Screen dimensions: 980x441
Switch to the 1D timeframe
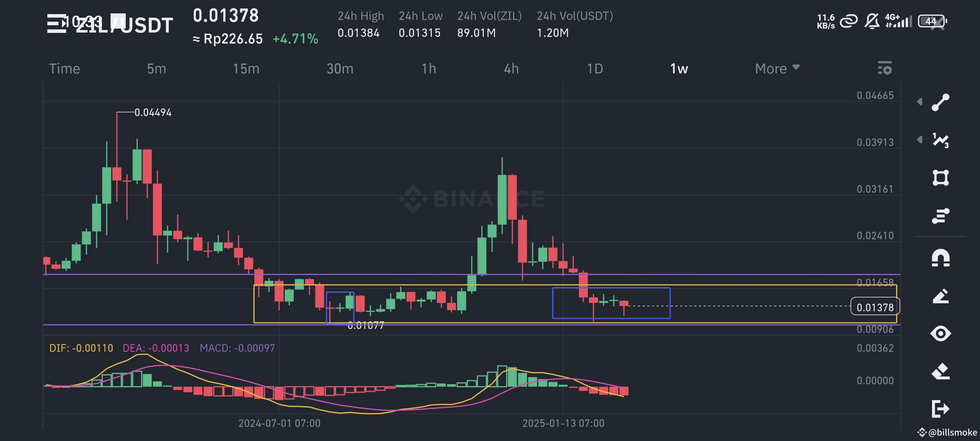[x=595, y=68]
